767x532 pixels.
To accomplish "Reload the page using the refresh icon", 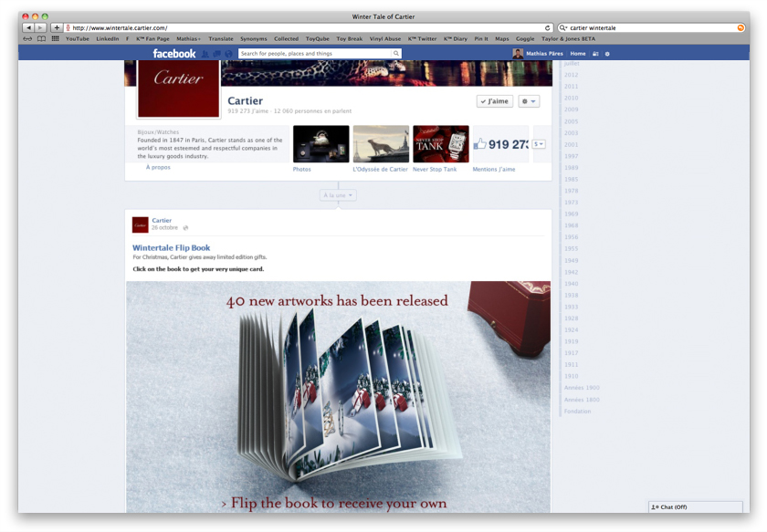I will click(x=547, y=28).
